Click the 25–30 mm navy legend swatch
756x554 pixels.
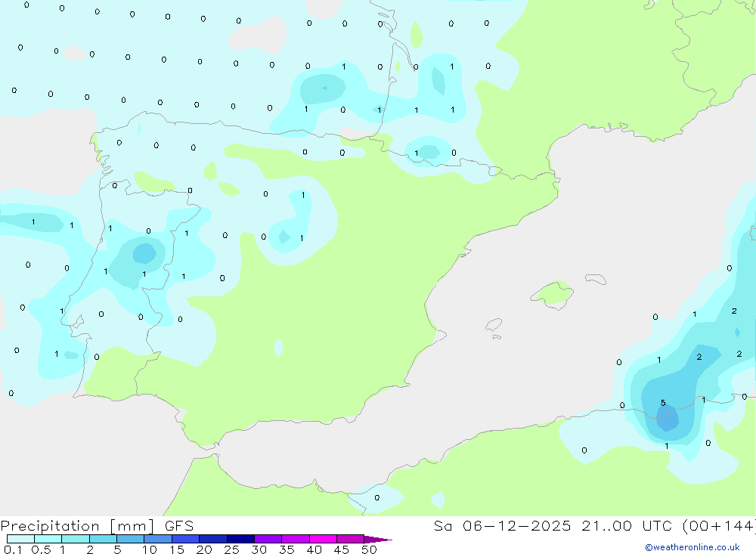coord(240,539)
